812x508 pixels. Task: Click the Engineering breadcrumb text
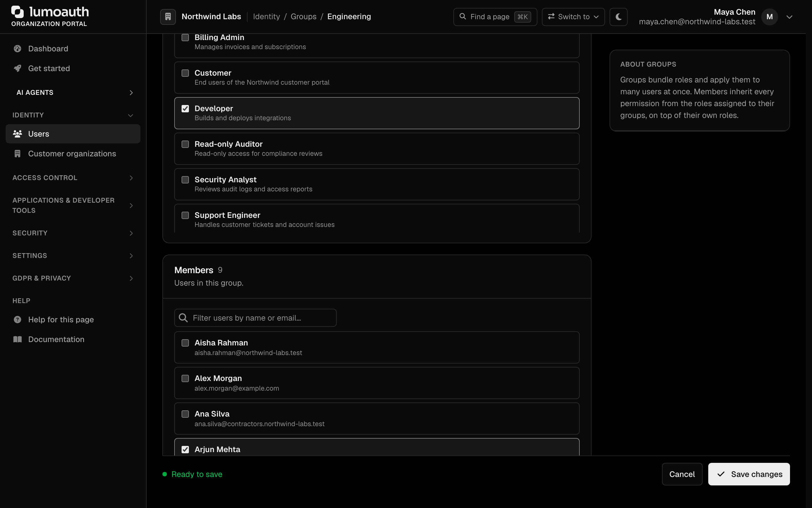tap(349, 16)
